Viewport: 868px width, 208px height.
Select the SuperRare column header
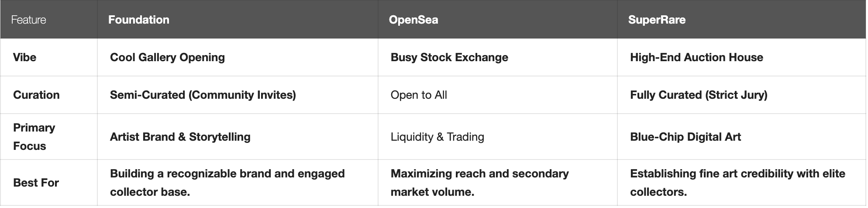point(657,20)
